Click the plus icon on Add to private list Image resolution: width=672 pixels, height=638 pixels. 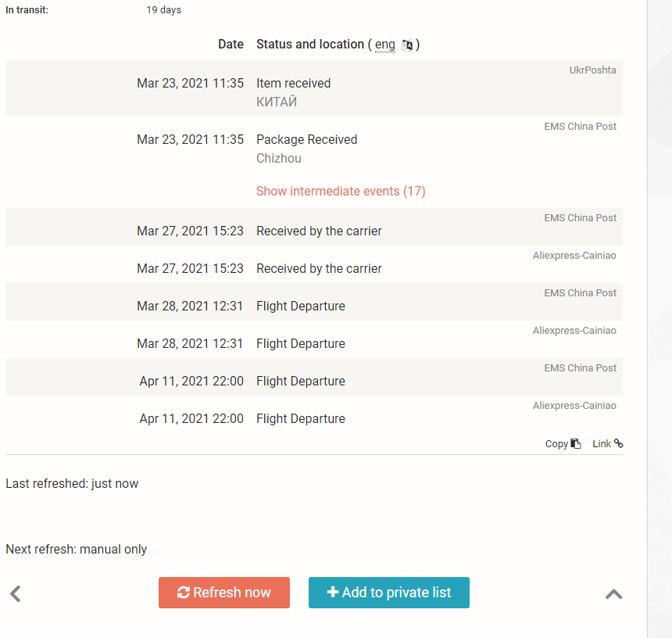[333, 592]
